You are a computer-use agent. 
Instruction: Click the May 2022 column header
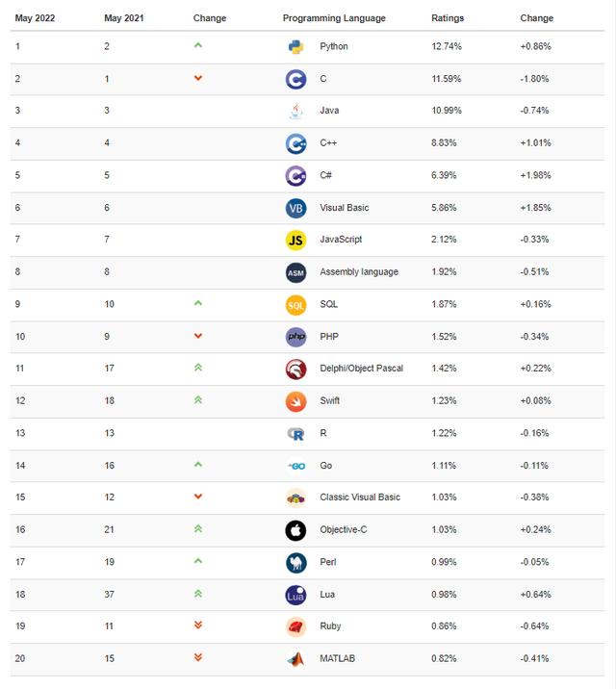coord(35,18)
